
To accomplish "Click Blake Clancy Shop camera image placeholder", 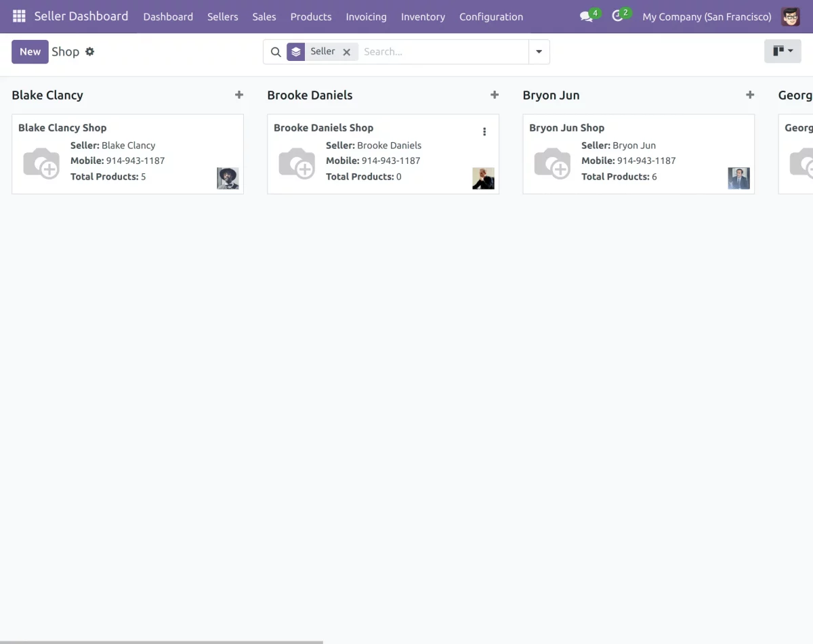I will [41, 163].
